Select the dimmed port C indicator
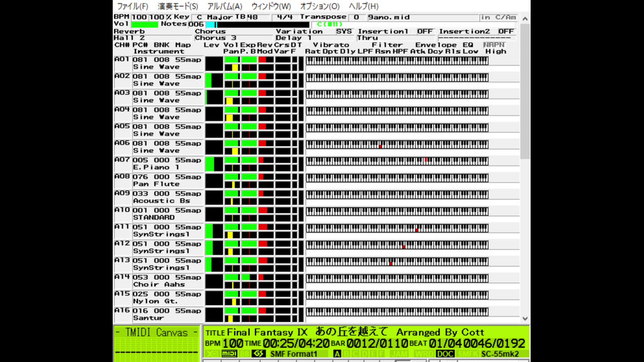The image size is (644, 362). pos(355,354)
